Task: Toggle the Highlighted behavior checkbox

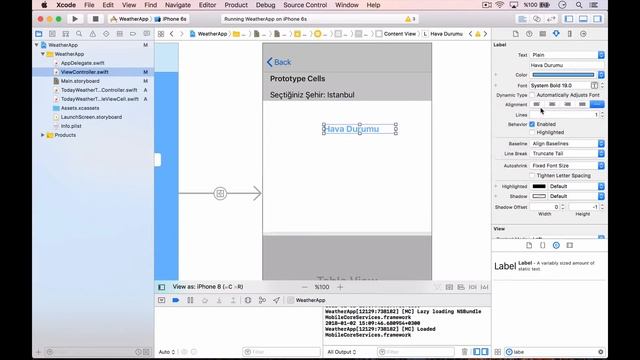Action: click(532, 132)
